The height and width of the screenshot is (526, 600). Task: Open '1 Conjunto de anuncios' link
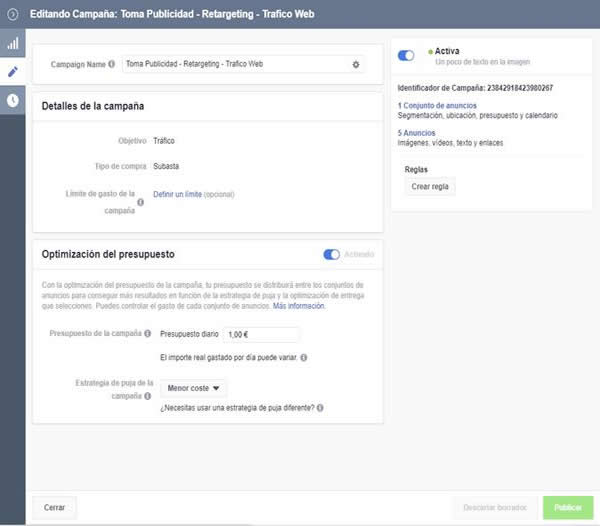click(436, 105)
